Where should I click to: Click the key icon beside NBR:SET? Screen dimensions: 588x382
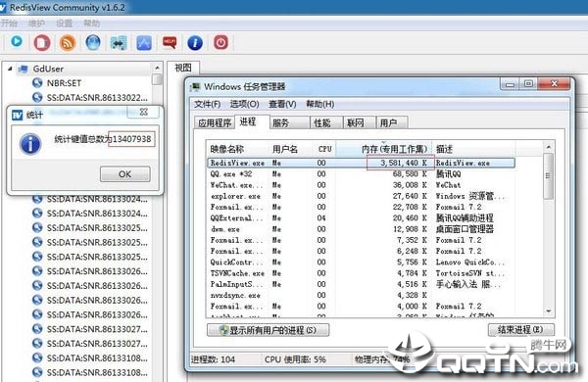tap(37, 83)
